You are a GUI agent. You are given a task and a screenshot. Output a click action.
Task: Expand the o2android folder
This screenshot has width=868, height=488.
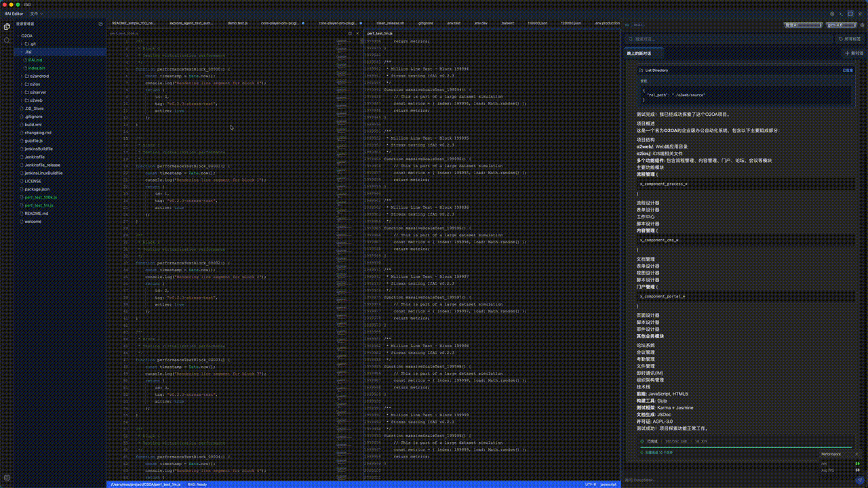(39, 76)
